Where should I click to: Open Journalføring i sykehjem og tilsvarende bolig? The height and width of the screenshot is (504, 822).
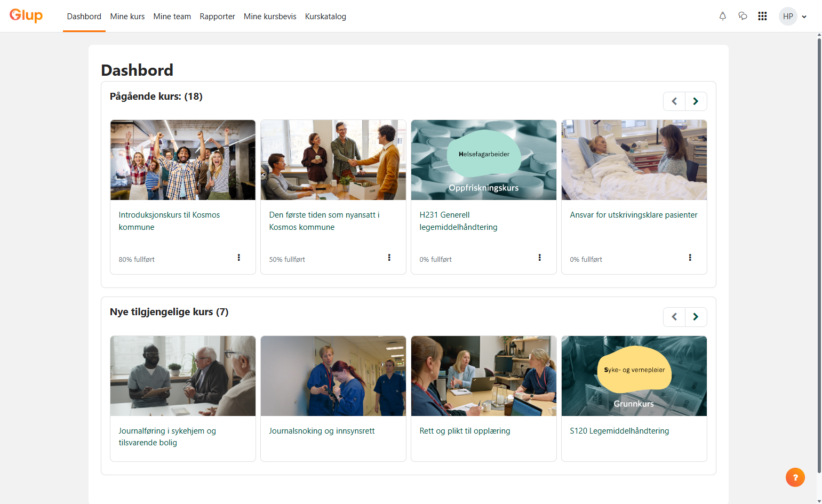[167, 436]
